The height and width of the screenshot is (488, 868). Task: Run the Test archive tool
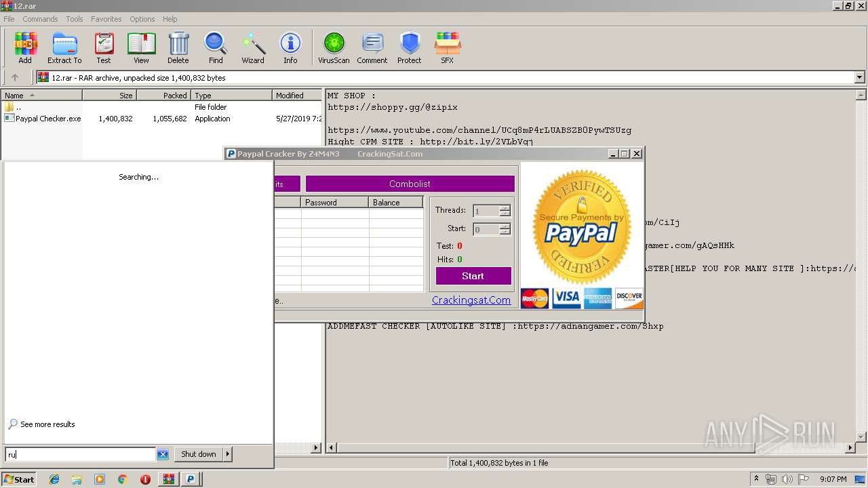[104, 48]
